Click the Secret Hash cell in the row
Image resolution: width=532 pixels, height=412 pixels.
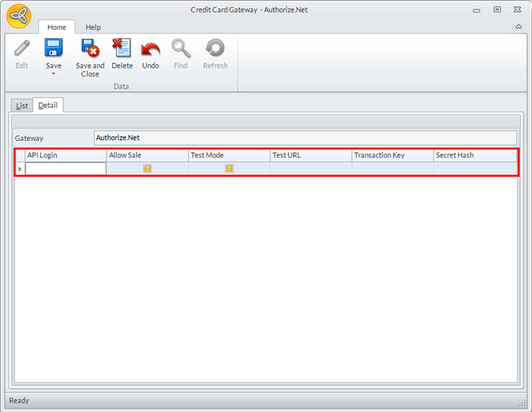tap(475, 169)
